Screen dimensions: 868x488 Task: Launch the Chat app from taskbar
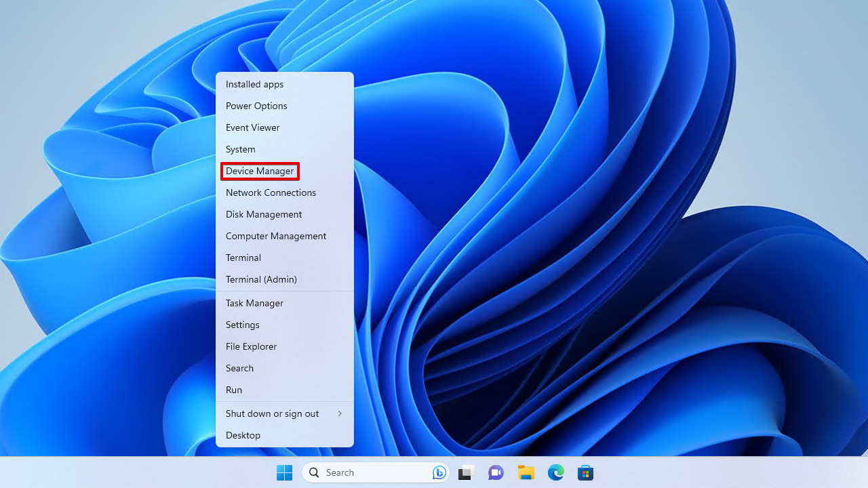tap(496, 472)
